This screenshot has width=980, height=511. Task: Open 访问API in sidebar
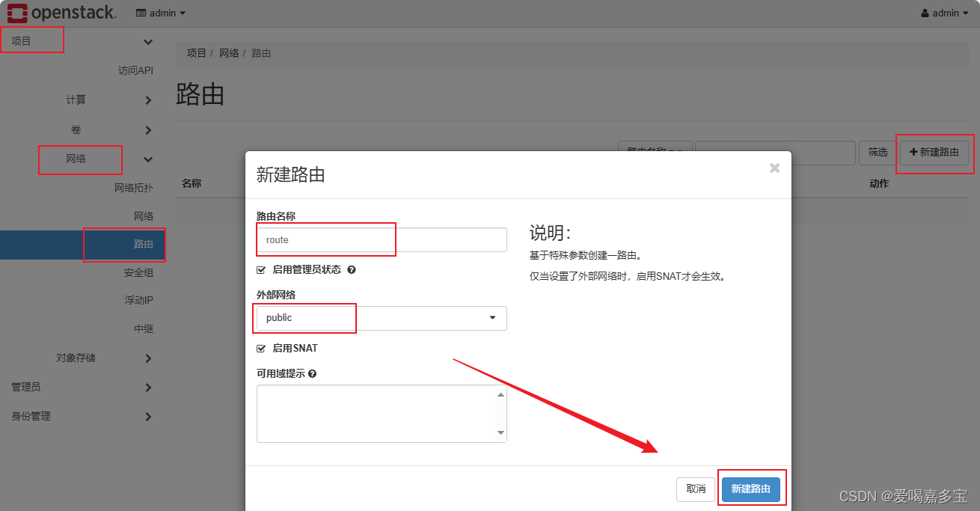coord(135,70)
